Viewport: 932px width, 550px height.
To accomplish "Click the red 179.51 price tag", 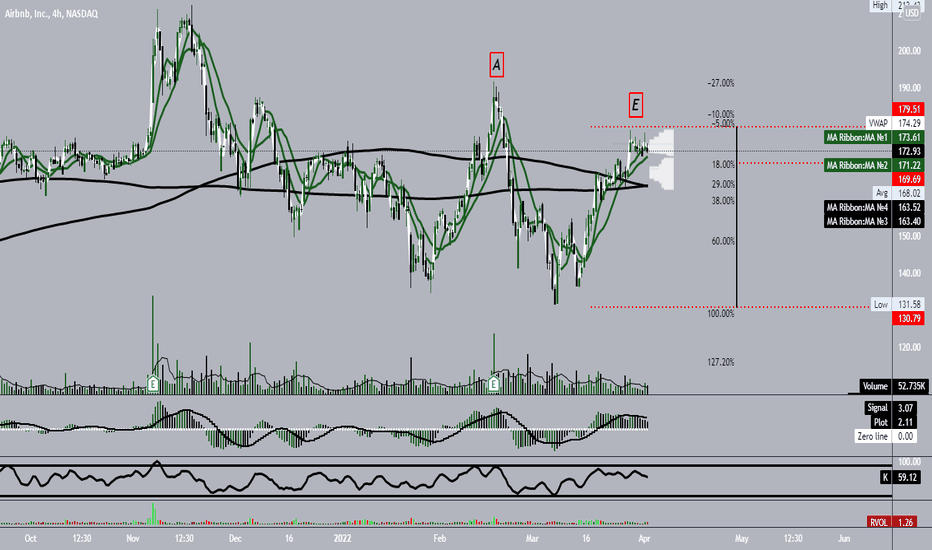I will pos(909,109).
